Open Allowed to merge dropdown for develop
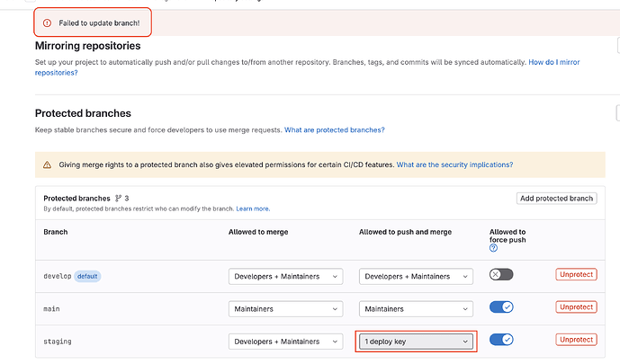 (285, 276)
